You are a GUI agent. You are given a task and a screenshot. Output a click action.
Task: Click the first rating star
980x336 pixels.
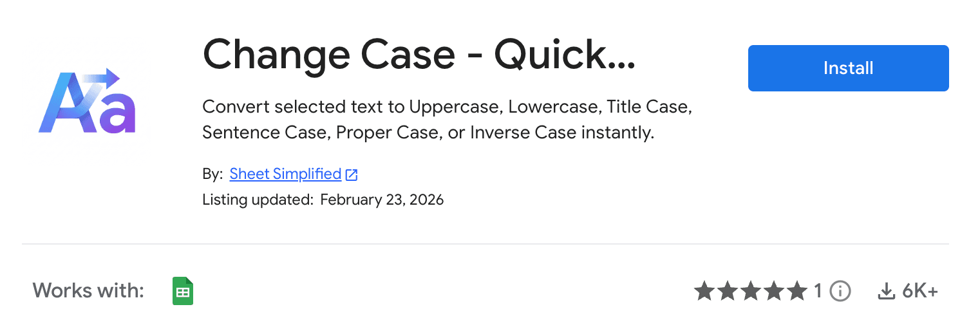(x=704, y=292)
